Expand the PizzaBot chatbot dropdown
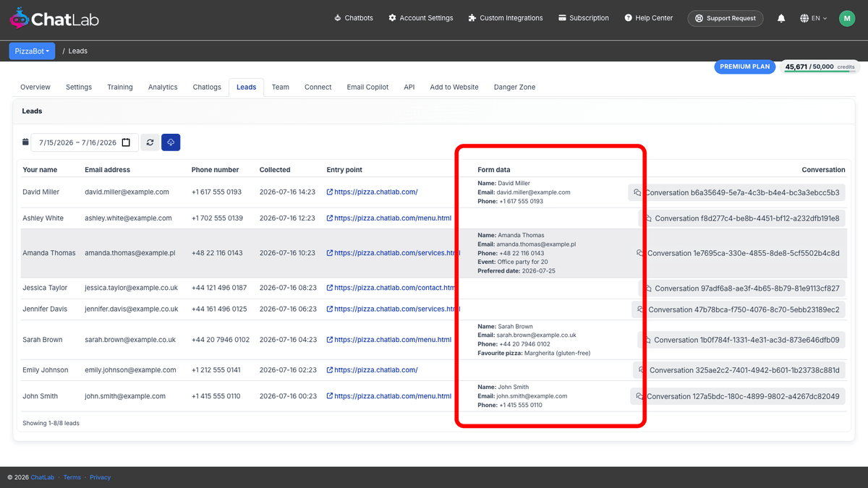 tap(32, 51)
